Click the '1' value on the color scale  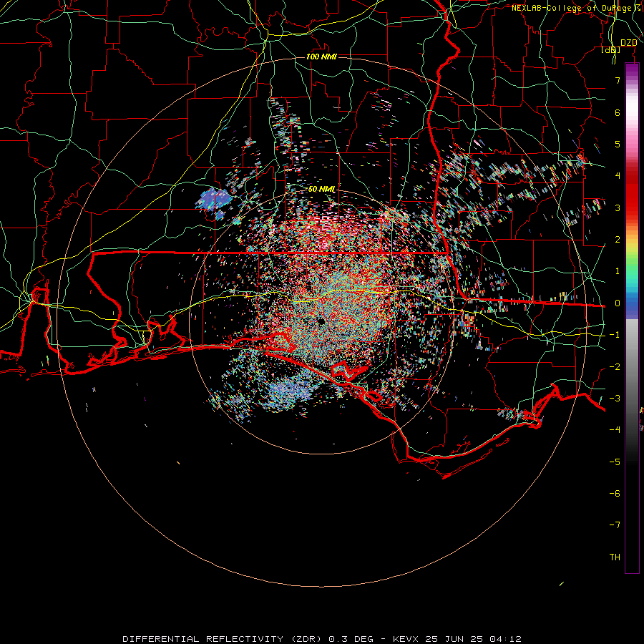pyautogui.click(x=618, y=271)
